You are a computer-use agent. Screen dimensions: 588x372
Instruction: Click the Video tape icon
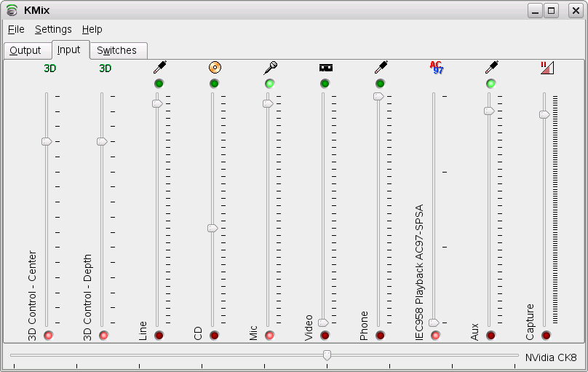(x=326, y=68)
